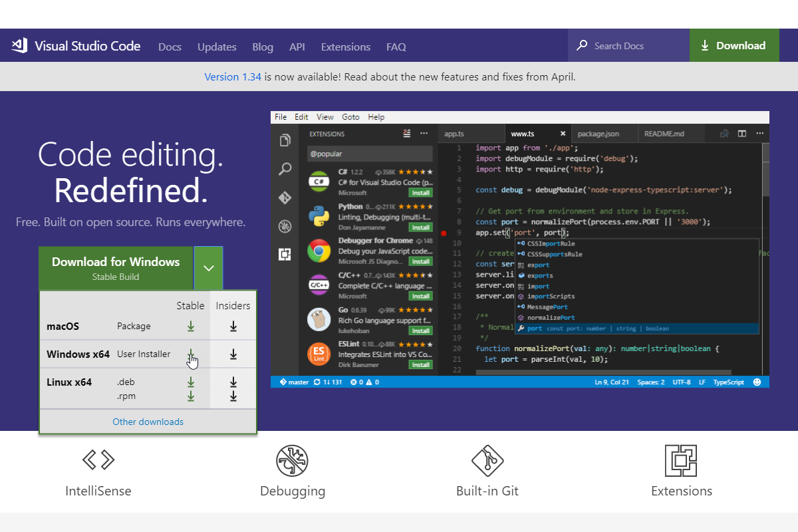Screen dimensions: 798x532
Task: Focus the Search Docs field
Action: [x=628, y=46]
